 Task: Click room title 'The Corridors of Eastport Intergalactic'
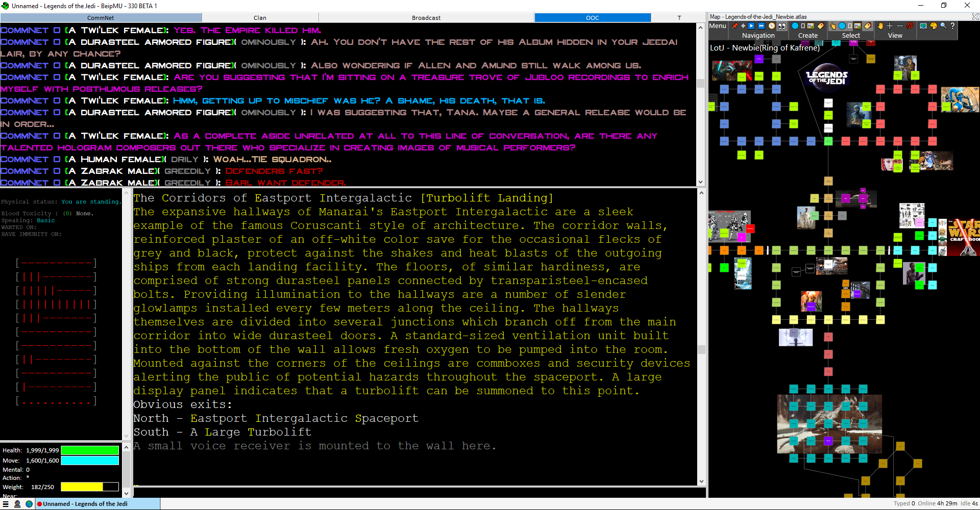(x=273, y=198)
